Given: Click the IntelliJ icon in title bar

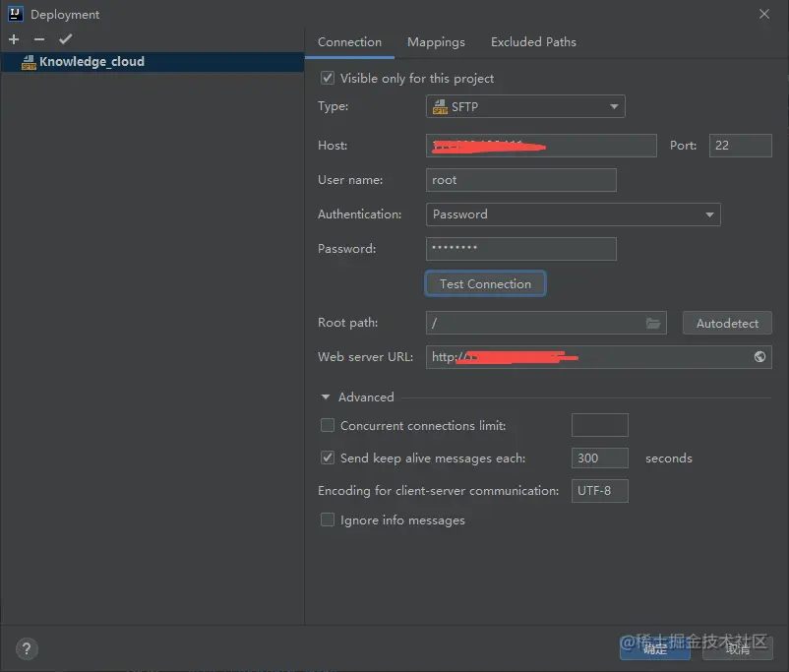Looking at the screenshot, I should [16, 14].
